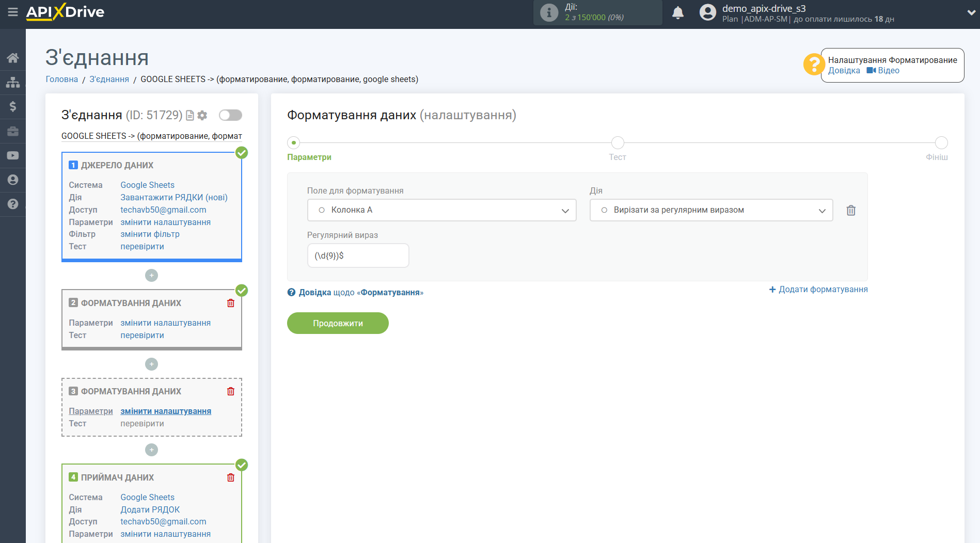Screen dimensions: 980x543
Task: Click demo_apix-drive_s3 account name
Action: click(764, 8)
